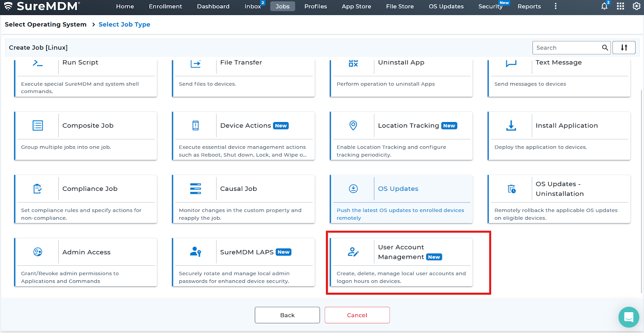This screenshot has width=644, height=333.
Task: Click the SureMDM LAPS key icon
Action: (196, 252)
